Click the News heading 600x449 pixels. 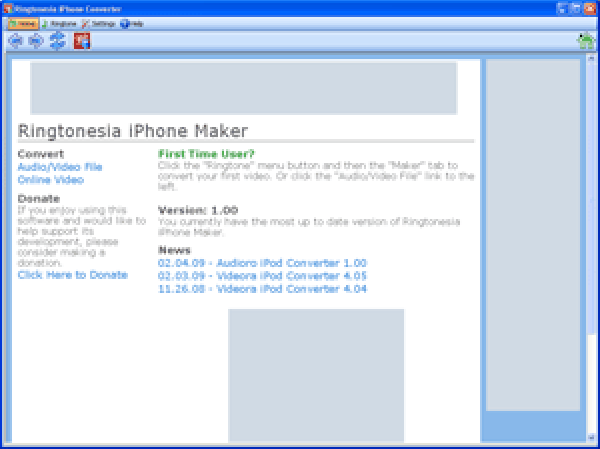pyautogui.click(x=174, y=250)
